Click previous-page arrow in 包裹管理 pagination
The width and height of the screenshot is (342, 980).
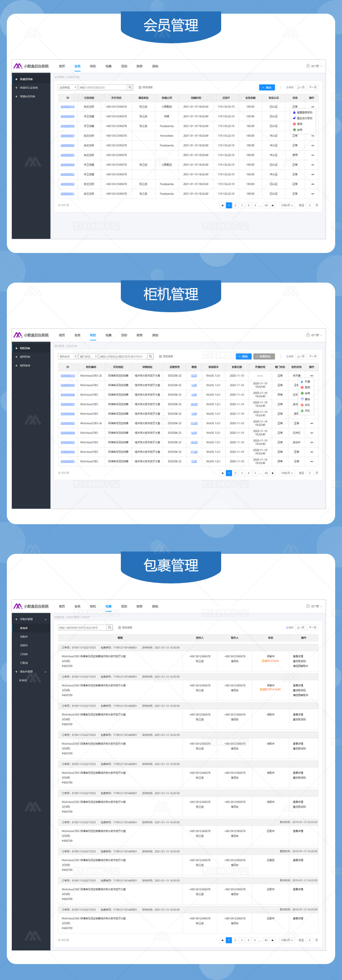point(222,940)
